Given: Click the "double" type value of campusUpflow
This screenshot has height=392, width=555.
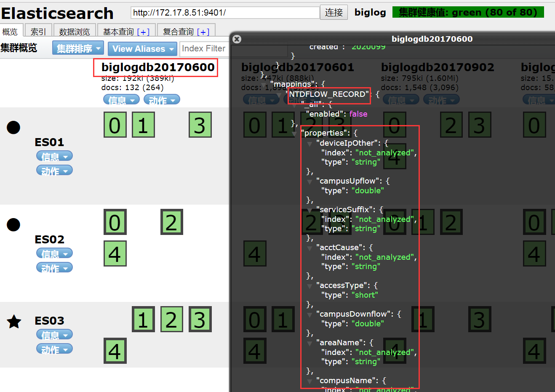Looking at the screenshot, I should [x=368, y=191].
